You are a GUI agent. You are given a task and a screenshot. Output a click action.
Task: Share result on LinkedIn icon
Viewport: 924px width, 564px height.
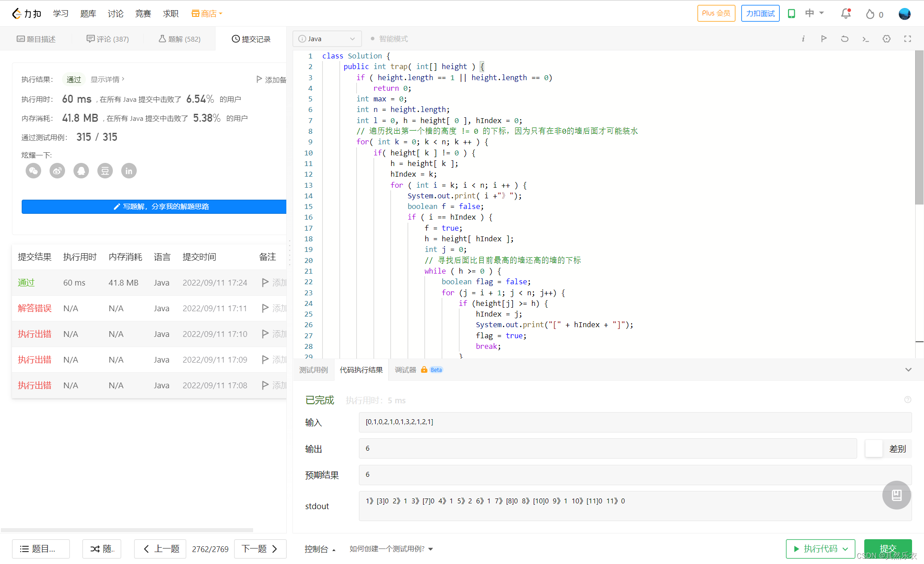pos(129,171)
